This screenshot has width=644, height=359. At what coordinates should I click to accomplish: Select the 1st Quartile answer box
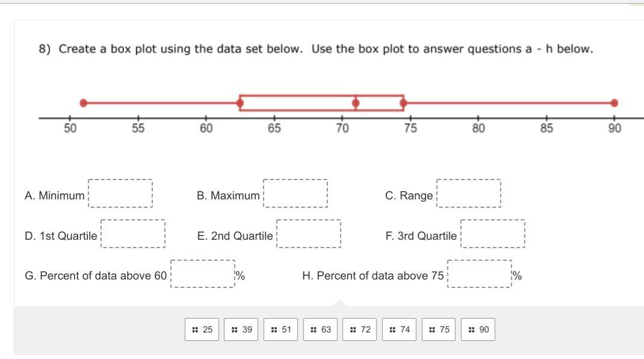tap(133, 234)
